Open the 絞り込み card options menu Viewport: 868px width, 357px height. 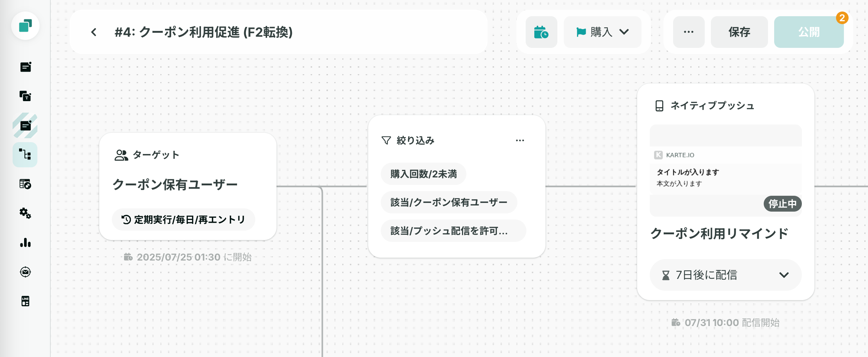tap(520, 140)
